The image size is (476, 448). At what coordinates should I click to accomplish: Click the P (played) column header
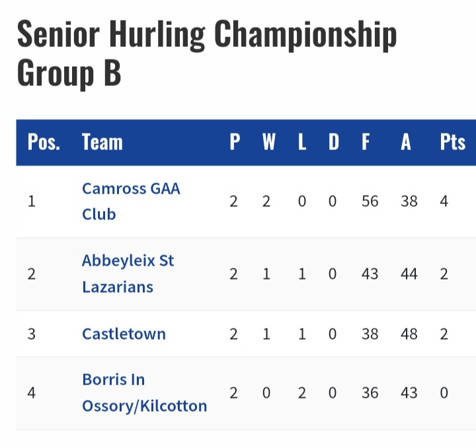tap(235, 141)
